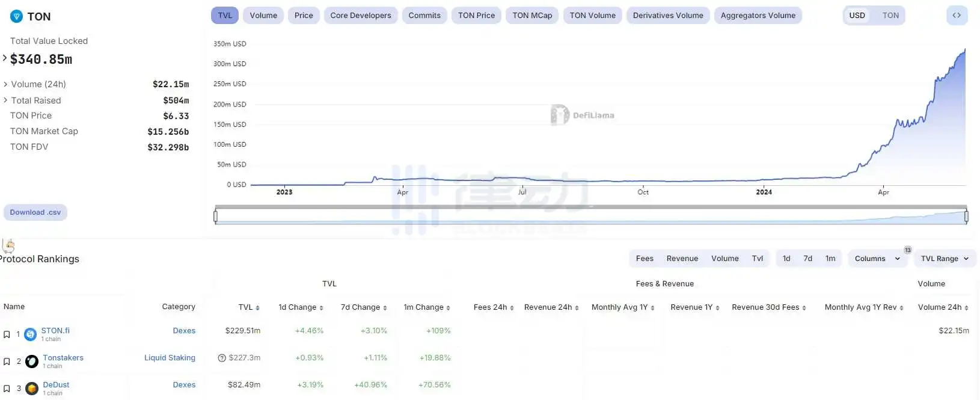Switch chart currency to TON

tap(890, 16)
